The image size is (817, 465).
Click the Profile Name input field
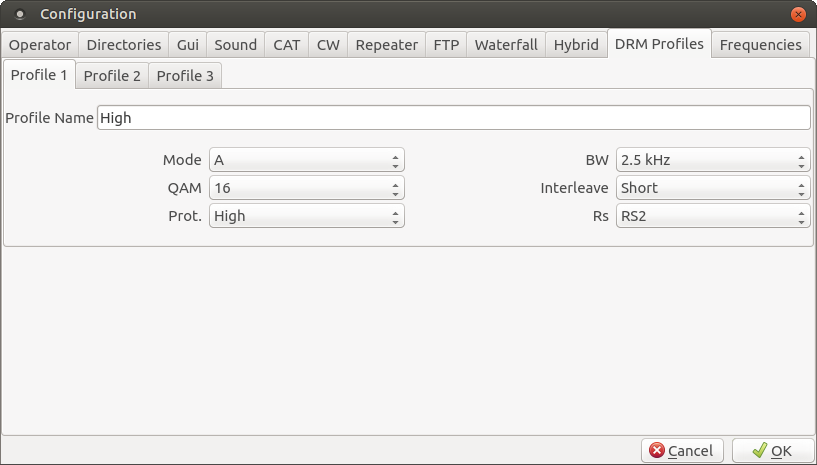(x=453, y=118)
